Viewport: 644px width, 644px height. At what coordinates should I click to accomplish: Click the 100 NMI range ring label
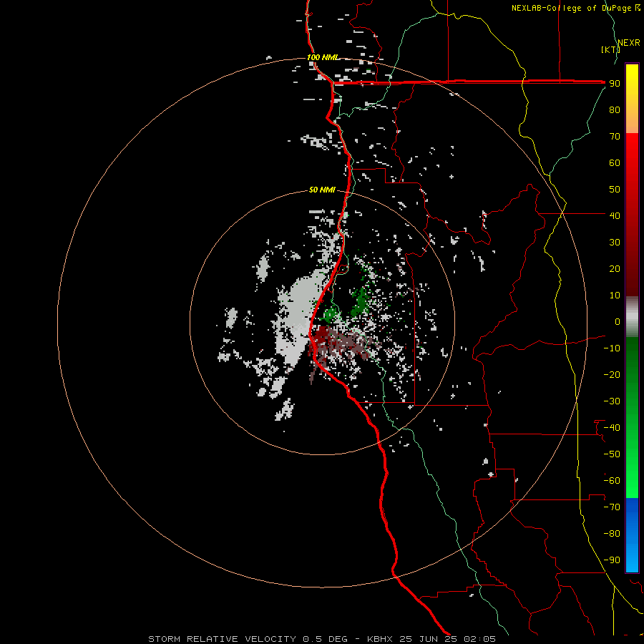click(323, 57)
